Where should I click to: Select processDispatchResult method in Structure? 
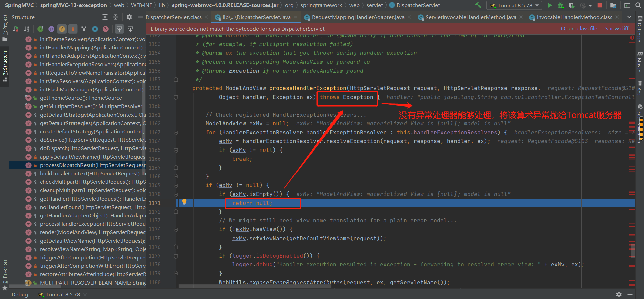pyautogui.click(x=77, y=165)
